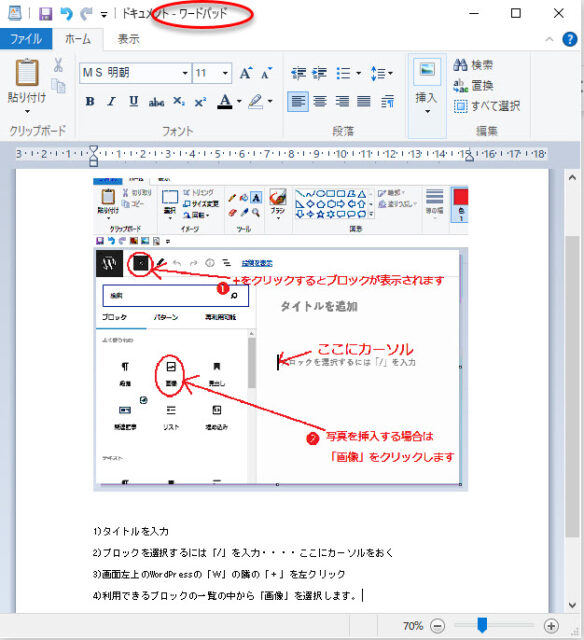The height and width of the screenshot is (640, 584).
Task: Click the paragraph settings icon
Action: click(x=387, y=101)
